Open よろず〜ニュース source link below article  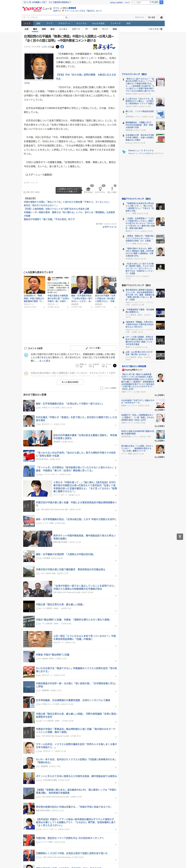pyautogui.click(x=109, y=227)
